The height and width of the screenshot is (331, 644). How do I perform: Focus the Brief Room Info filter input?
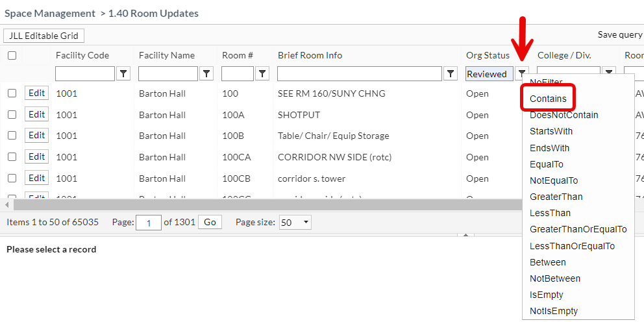click(360, 74)
